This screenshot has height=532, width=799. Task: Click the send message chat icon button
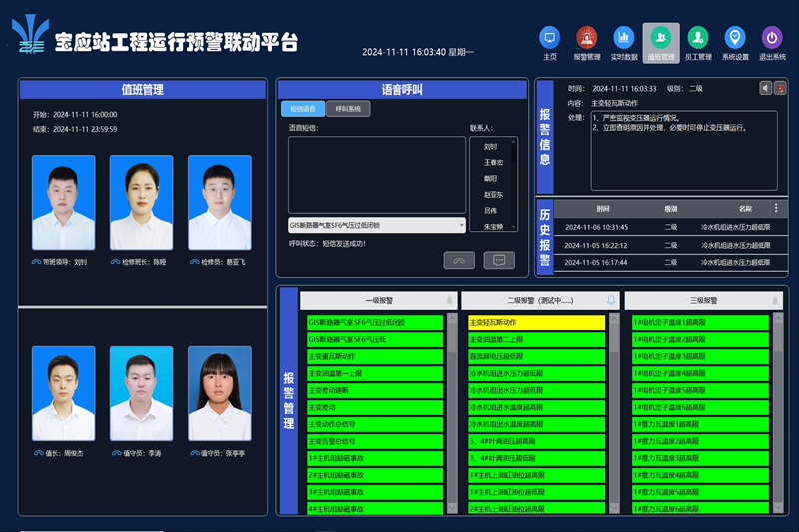pyautogui.click(x=499, y=261)
